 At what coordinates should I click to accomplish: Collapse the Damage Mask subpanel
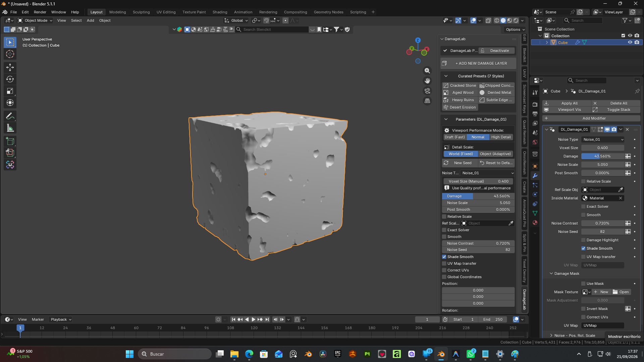coord(551,274)
